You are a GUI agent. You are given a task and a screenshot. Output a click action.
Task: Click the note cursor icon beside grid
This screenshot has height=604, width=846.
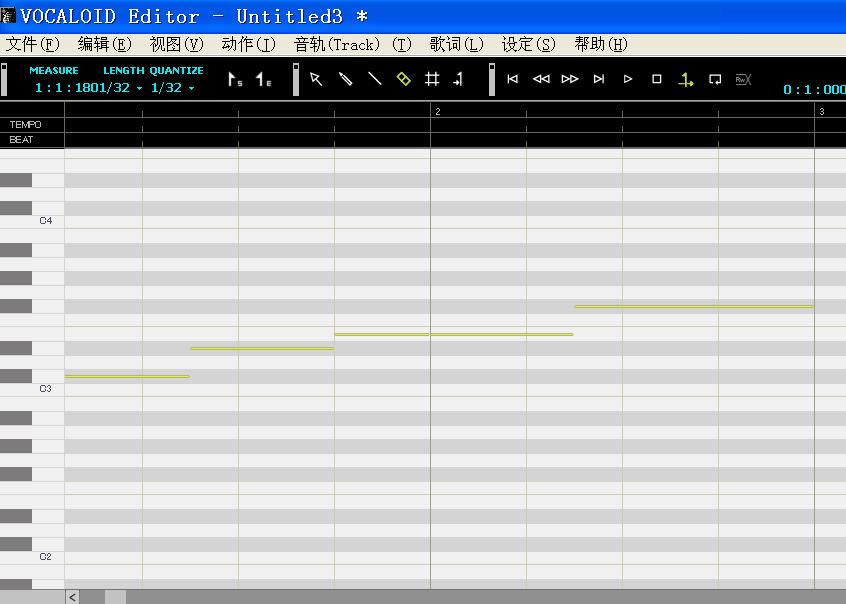point(459,79)
